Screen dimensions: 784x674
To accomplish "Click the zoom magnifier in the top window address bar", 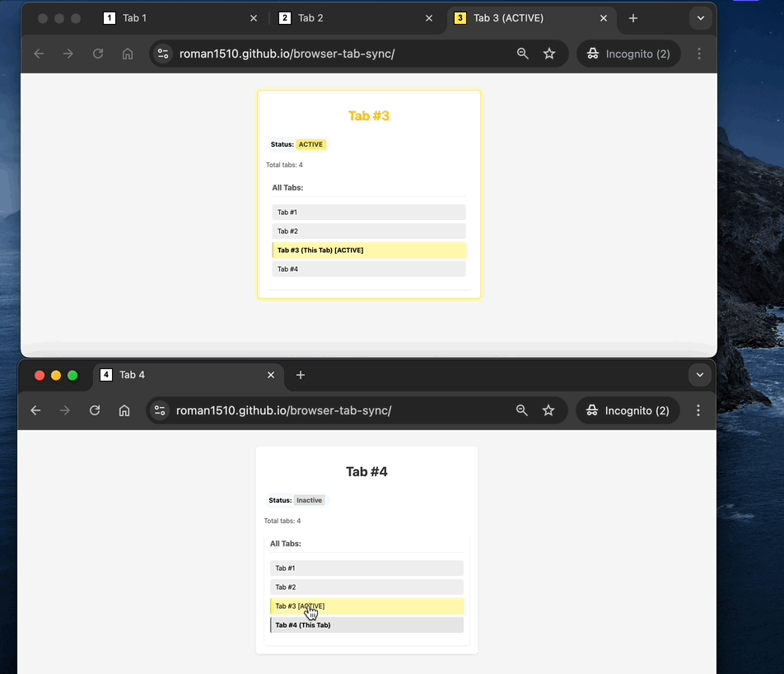I will tap(522, 54).
